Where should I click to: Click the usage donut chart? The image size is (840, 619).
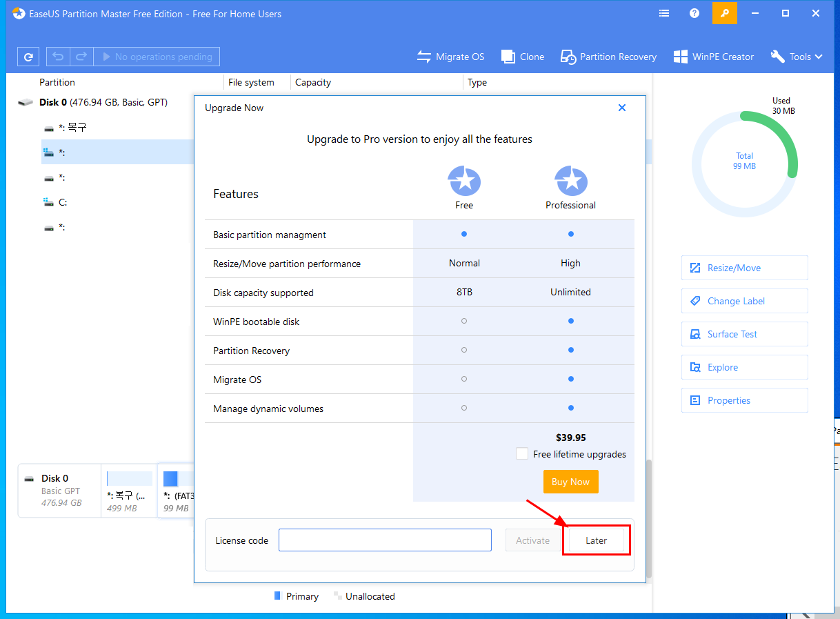click(x=744, y=165)
